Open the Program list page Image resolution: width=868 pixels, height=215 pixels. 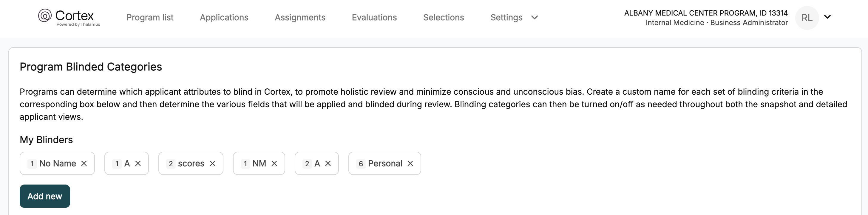pos(150,18)
